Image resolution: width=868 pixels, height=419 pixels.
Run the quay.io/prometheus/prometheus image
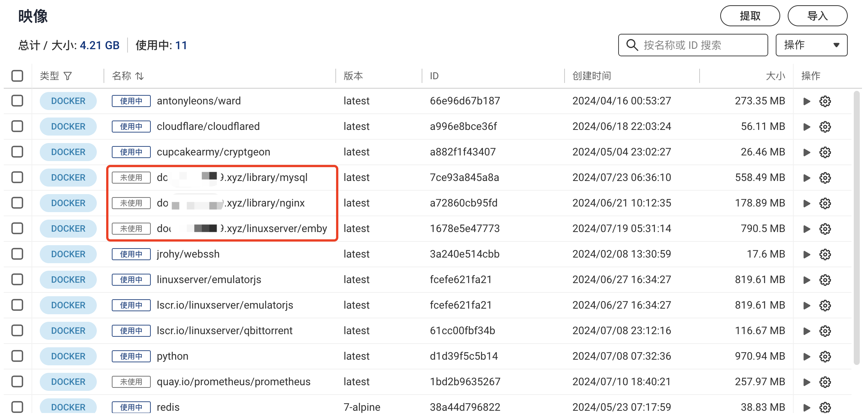[x=806, y=382]
